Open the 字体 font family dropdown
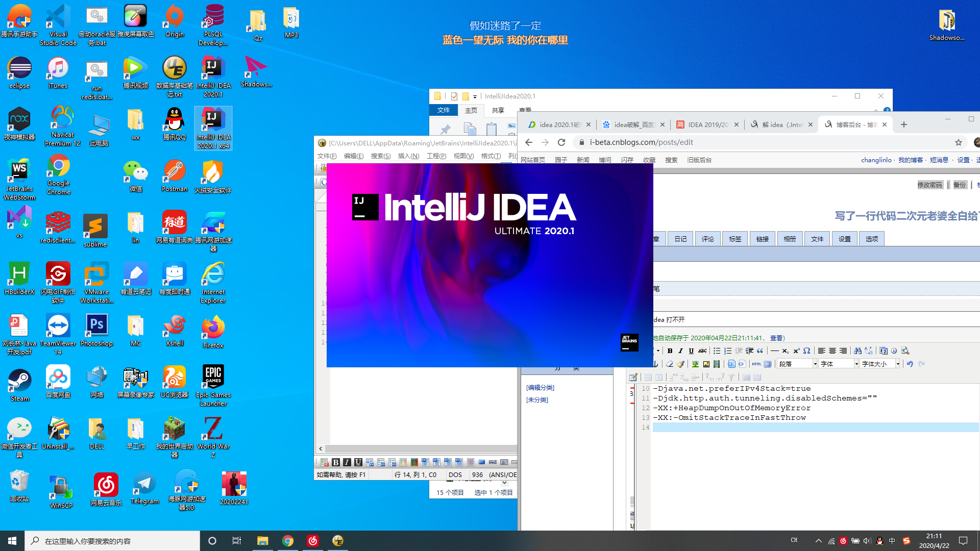This screenshot has width=980, height=551. [839, 364]
